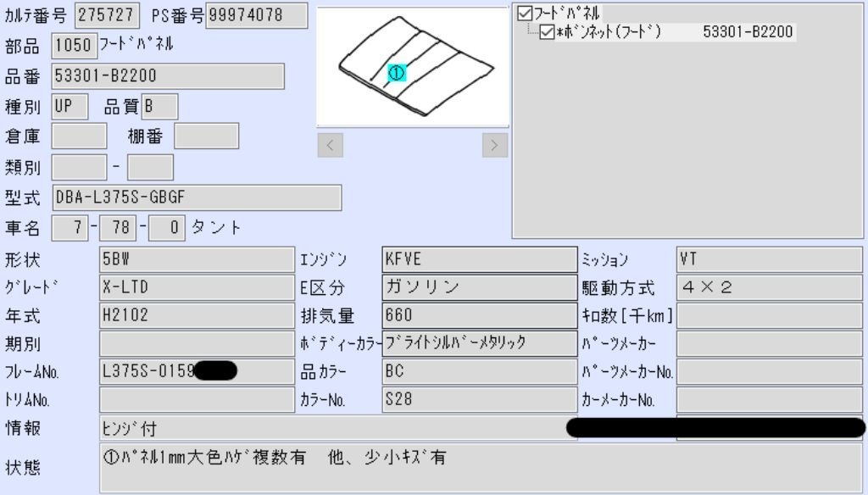The height and width of the screenshot is (495, 868).
Task: Click the E区分 field ガソリン
Action: [x=480, y=287]
